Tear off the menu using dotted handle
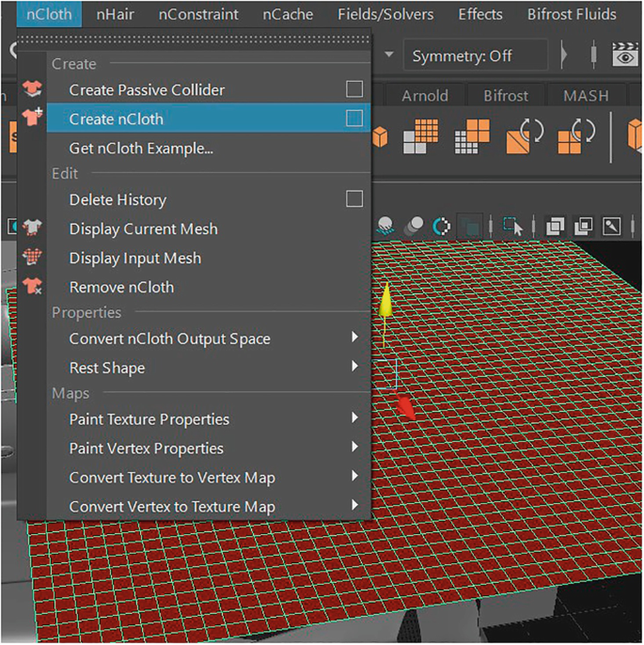The image size is (644, 645). [194, 40]
